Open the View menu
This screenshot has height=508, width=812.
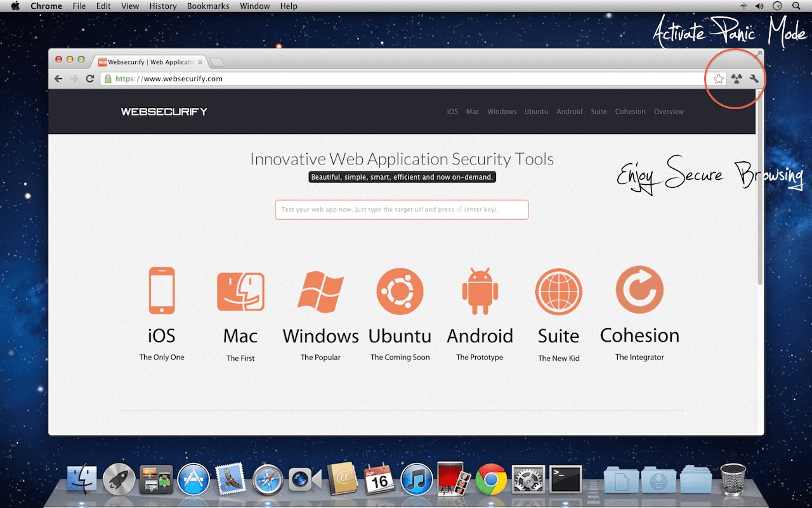[130, 6]
